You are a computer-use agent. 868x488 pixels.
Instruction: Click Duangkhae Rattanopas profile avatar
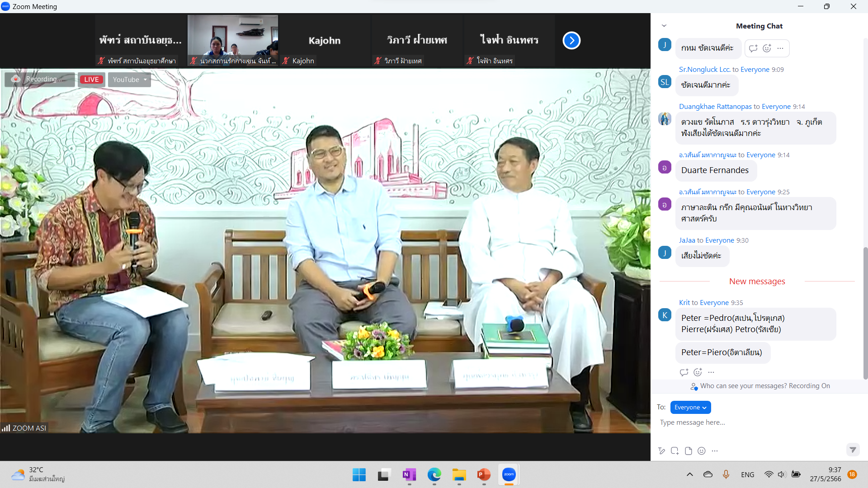(665, 119)
